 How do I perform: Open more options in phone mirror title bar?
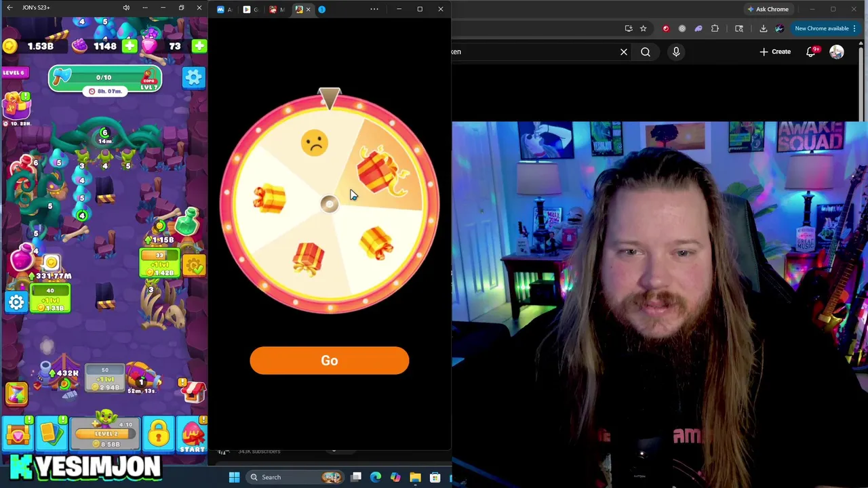tap(144, 7)
